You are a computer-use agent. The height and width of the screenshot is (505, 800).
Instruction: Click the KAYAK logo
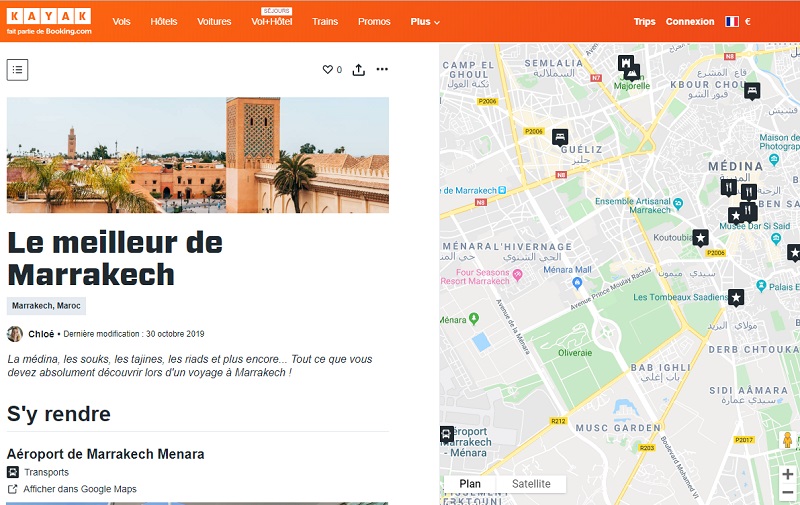click(49, 16)
